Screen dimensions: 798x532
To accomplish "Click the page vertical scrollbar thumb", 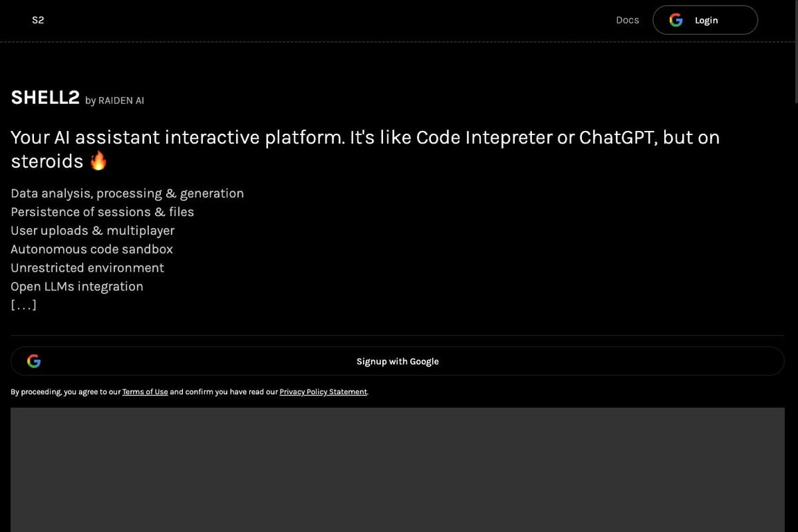I will tap(796, 51).
